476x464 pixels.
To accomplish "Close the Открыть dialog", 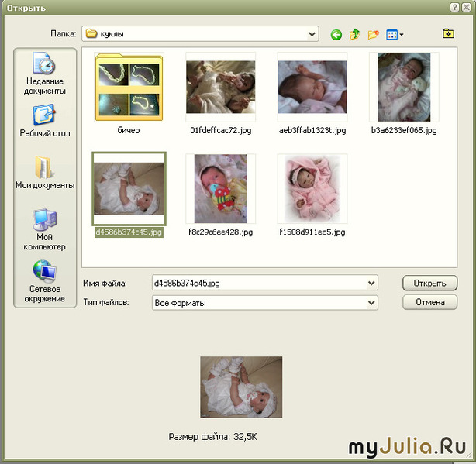I will tap(467, 7).
